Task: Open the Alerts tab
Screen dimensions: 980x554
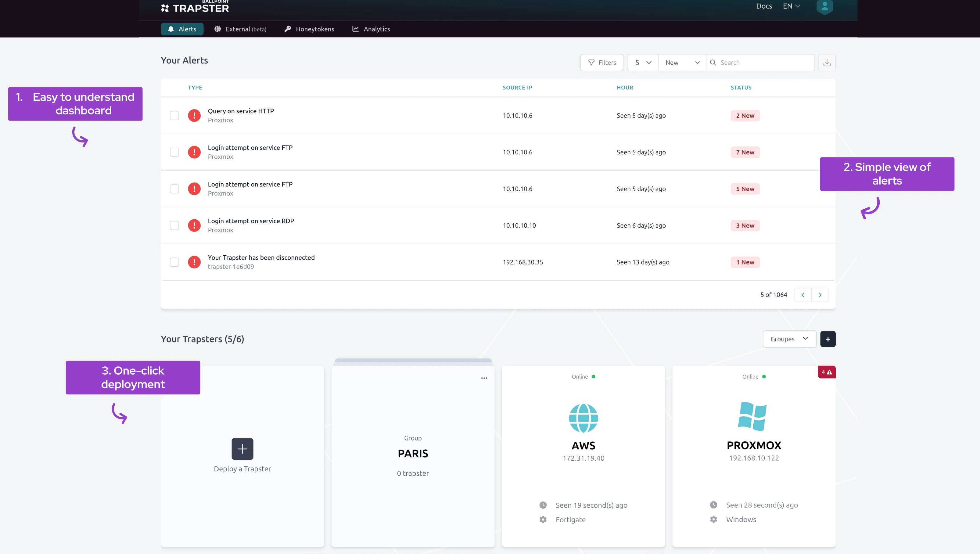Action: click(x=182, y=29)
